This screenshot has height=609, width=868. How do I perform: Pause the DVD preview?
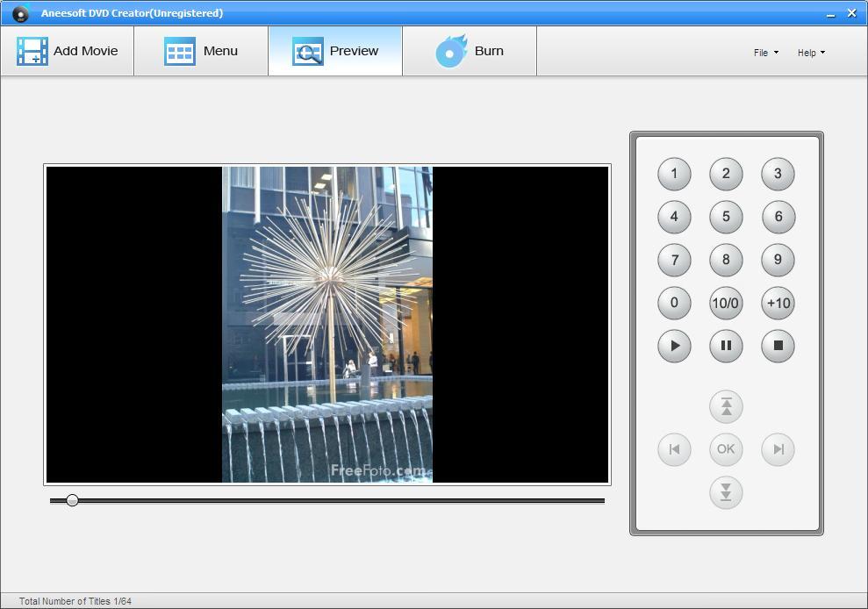tap(726, 346)
